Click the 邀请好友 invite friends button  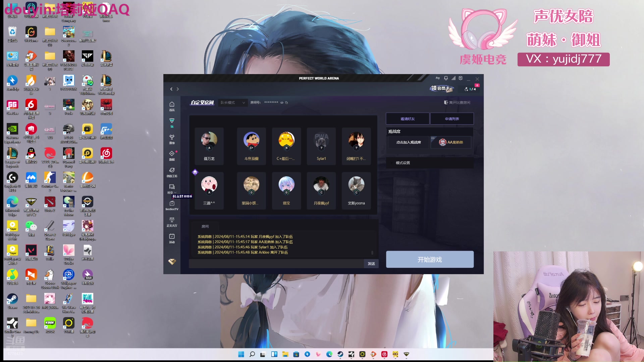[x=408, y=119]
